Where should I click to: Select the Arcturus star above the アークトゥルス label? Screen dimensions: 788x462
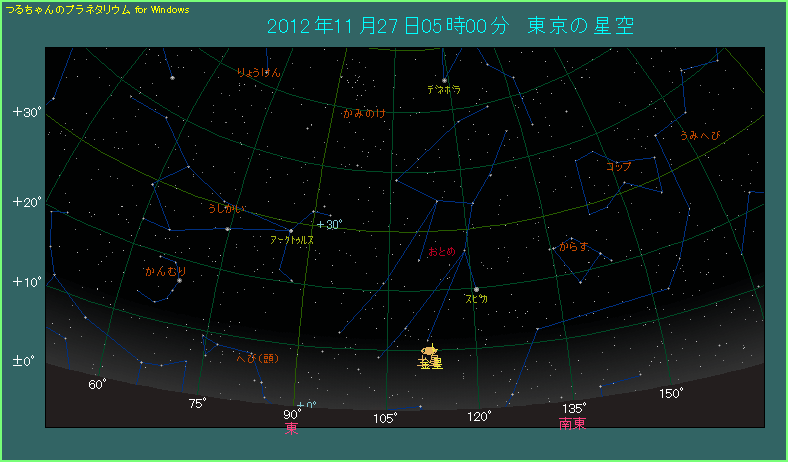coord(291,231)
